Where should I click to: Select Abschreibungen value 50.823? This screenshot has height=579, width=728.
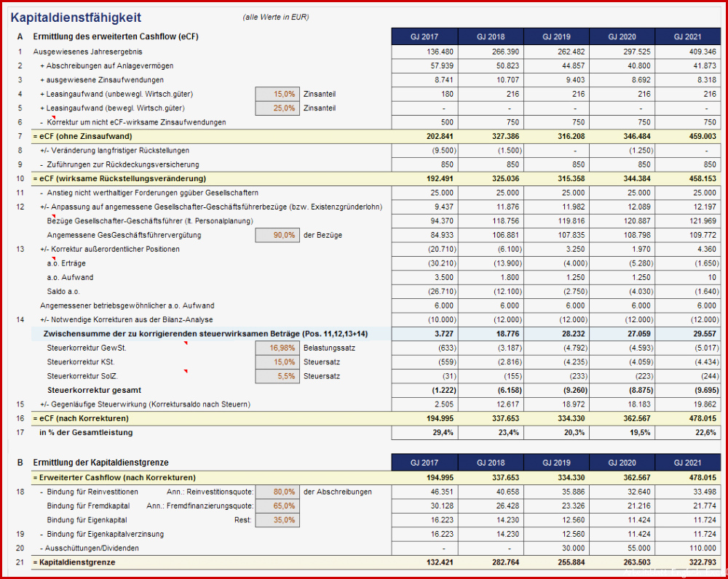(490, 66)
